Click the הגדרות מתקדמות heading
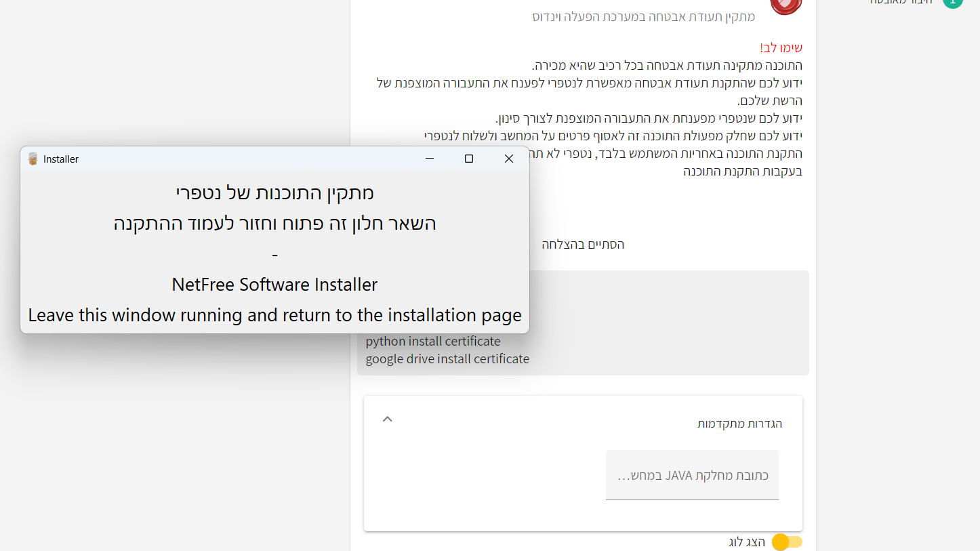 coord(740,424)
